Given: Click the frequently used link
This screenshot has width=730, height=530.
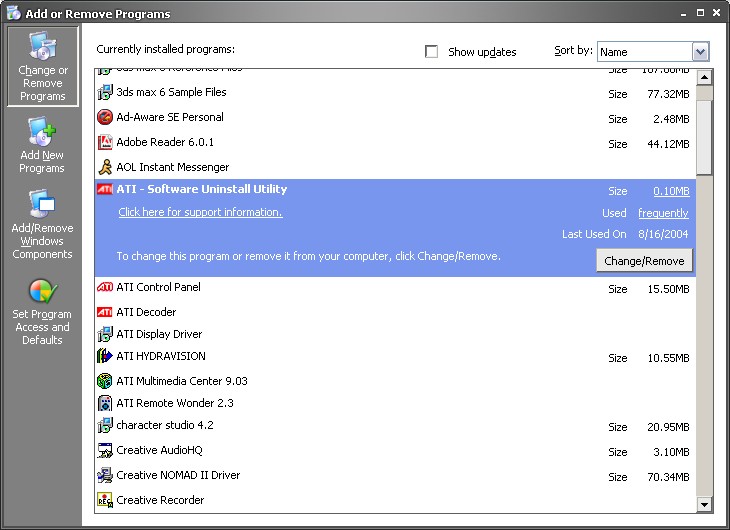Looking at the screenshot, I should click(x=663, y=213).
